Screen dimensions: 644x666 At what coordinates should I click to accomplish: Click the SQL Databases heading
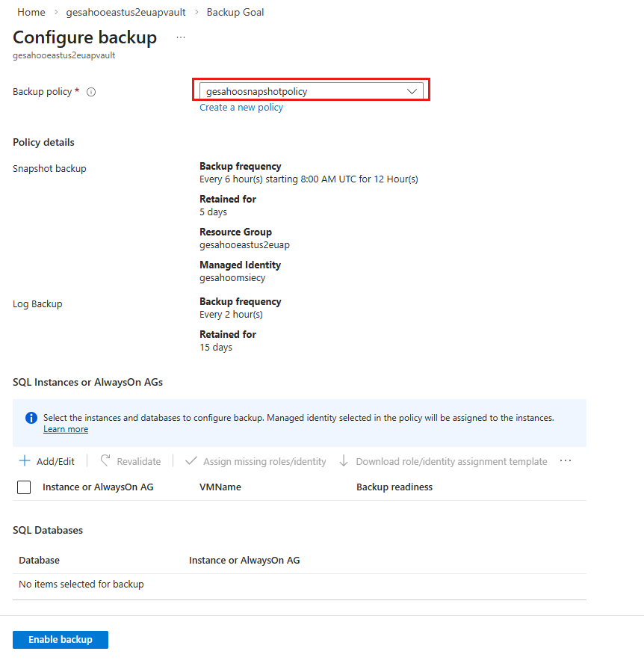(48, 530)
